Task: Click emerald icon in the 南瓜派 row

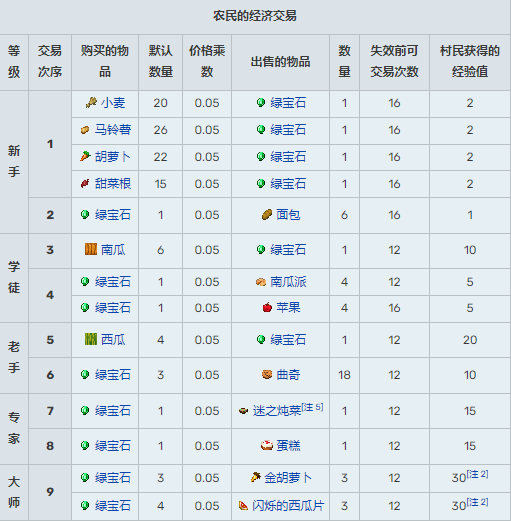Action: coord(85,281)
